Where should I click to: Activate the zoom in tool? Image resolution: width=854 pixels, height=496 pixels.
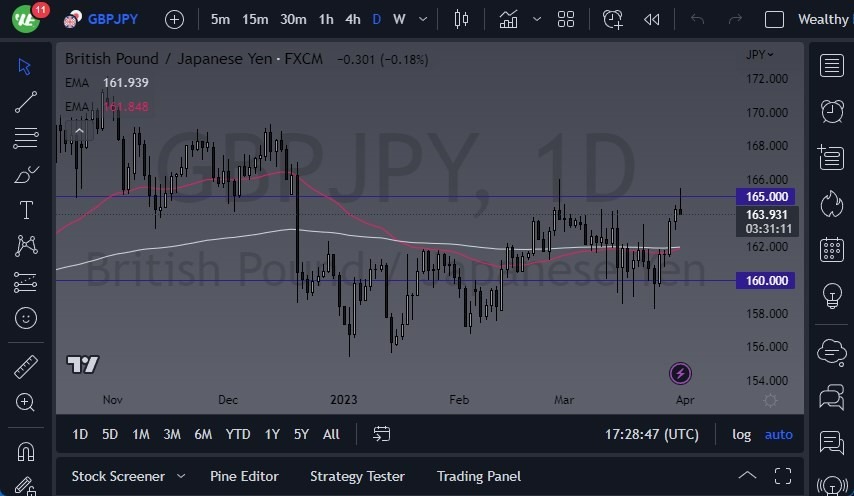tap(25, 402)
